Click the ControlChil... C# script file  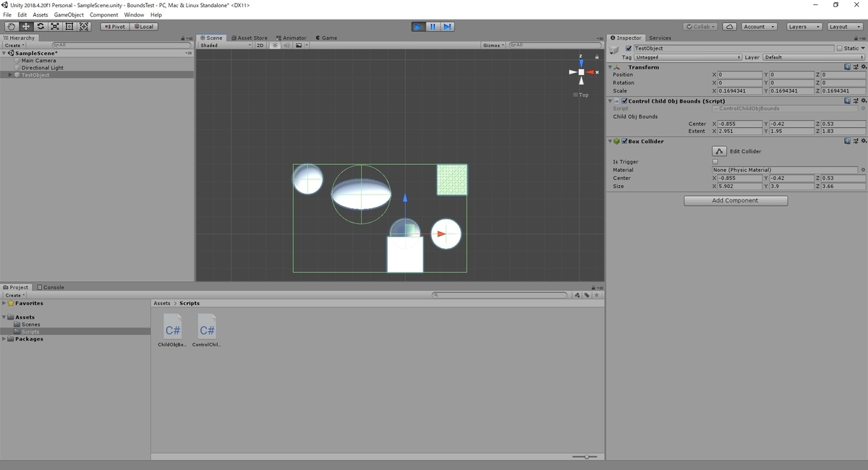click(x=207, y=330)
